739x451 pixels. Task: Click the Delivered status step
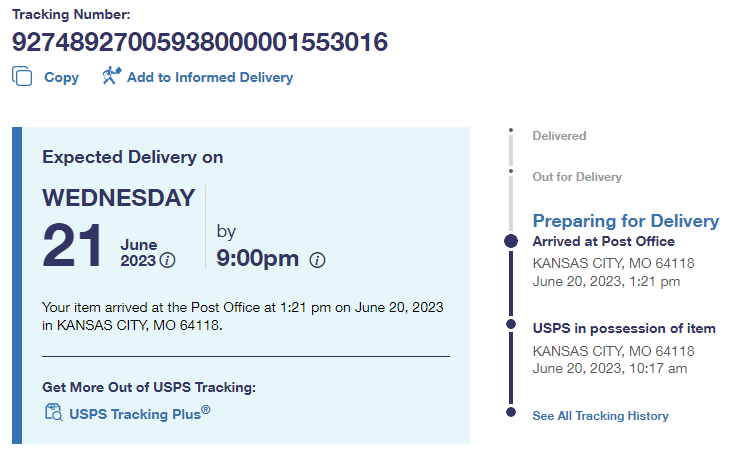click(x=559, y=136)
